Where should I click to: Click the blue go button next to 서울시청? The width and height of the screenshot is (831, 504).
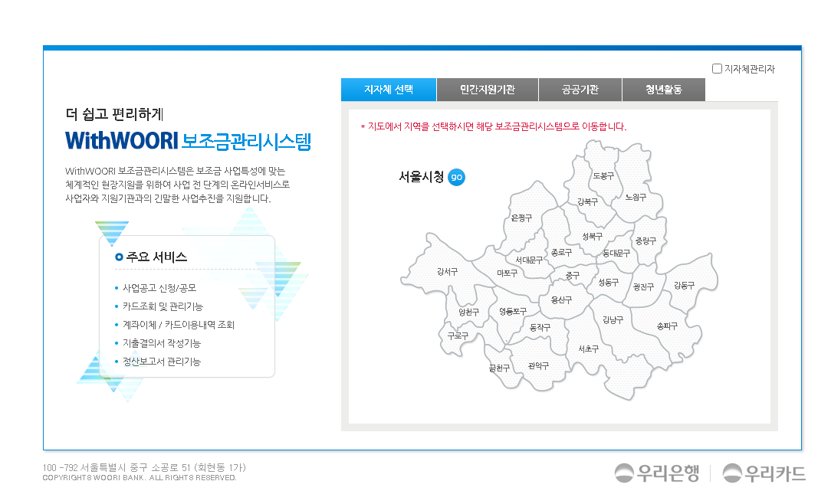[456, 177]
